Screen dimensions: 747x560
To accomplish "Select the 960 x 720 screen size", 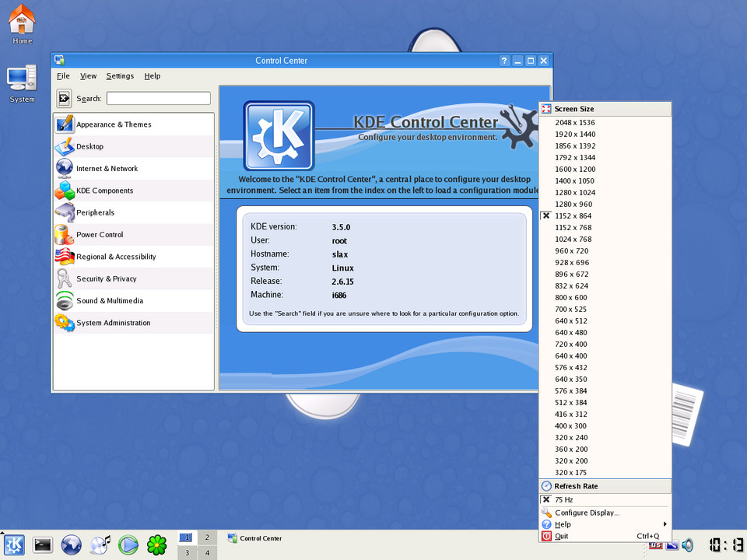I will (x=605, y=251).
